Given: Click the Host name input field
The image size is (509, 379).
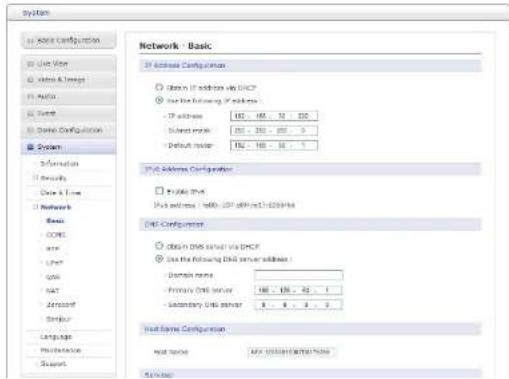Looking at the screenshot, I should tap(291, 352).
